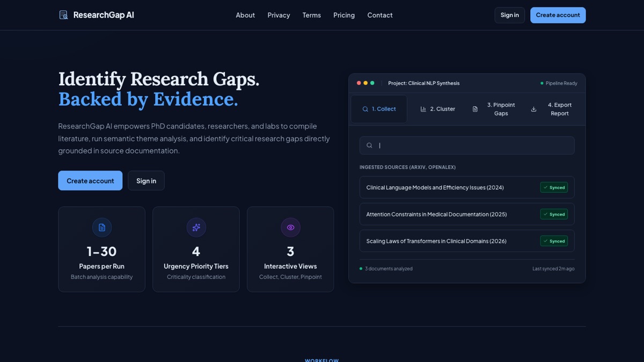Click the Synced badge for Scaling Laws
This screenshot has height=362, width=644.
click(554, 241)
